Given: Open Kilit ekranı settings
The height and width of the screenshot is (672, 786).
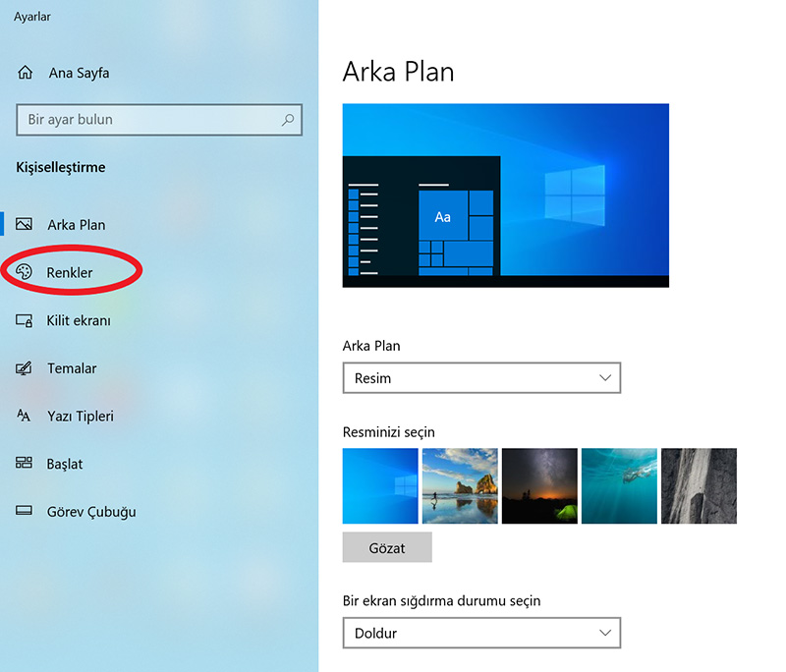Looking at the screenshot, I should pos(79,320).
